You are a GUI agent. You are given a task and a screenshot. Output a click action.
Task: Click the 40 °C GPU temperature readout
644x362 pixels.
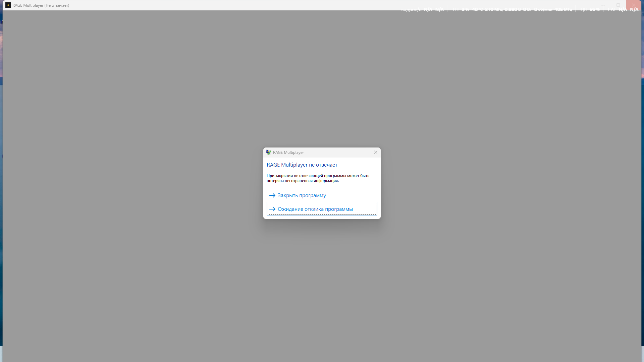coord(477,10)
